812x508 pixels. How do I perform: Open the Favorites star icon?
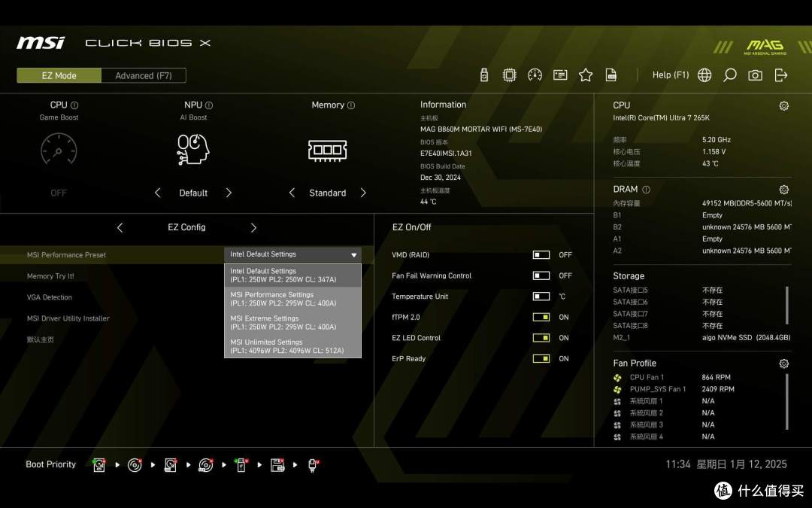click(586, 75)
